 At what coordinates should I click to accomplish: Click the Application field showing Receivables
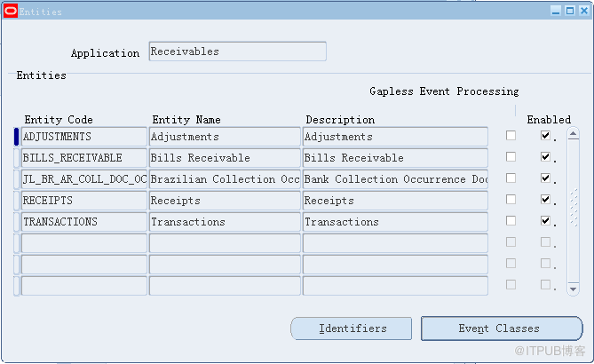click(x=238, y=51)
